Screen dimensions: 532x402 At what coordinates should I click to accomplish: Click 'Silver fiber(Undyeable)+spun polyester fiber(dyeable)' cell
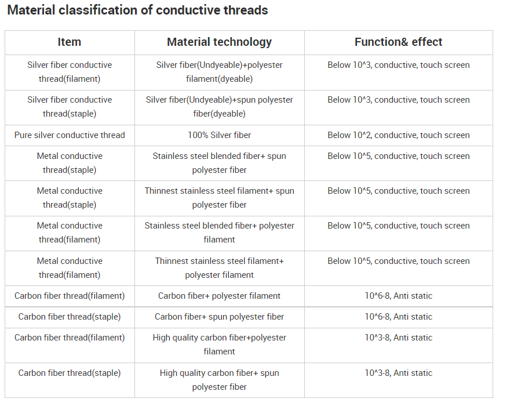point(219,107)
